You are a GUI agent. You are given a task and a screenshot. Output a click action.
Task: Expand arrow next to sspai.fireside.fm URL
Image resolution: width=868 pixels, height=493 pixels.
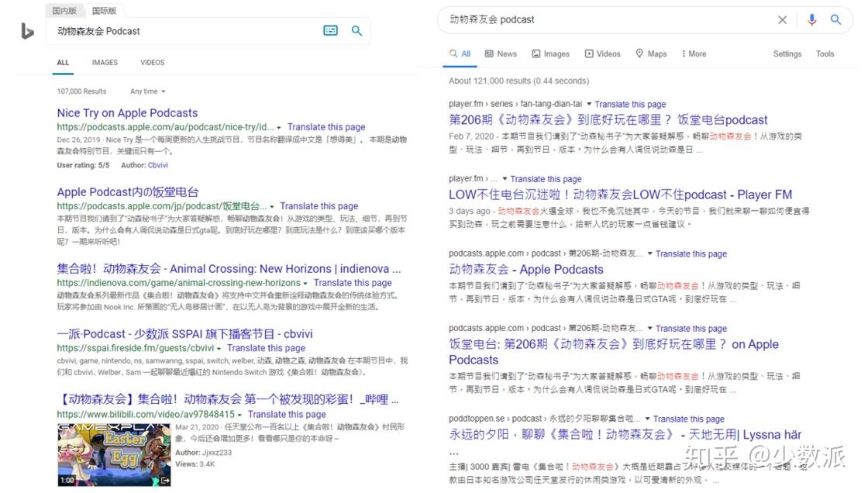click(x=219, y=349)
